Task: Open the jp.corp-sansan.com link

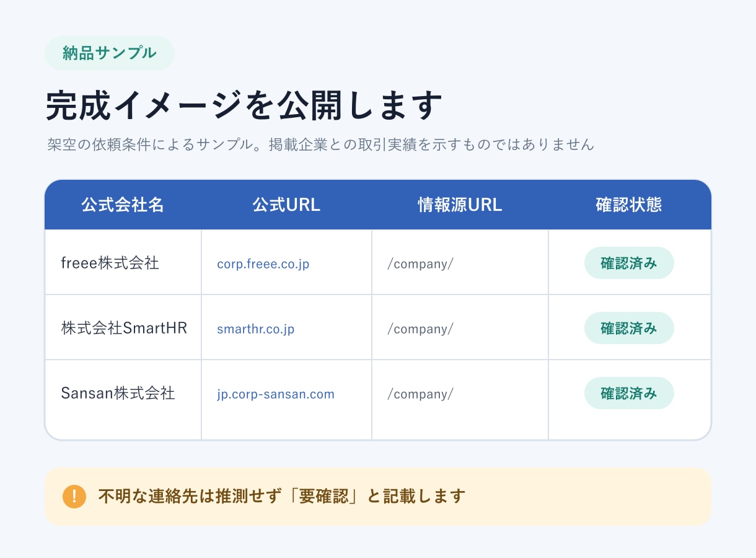Action: tap(276, 394)
